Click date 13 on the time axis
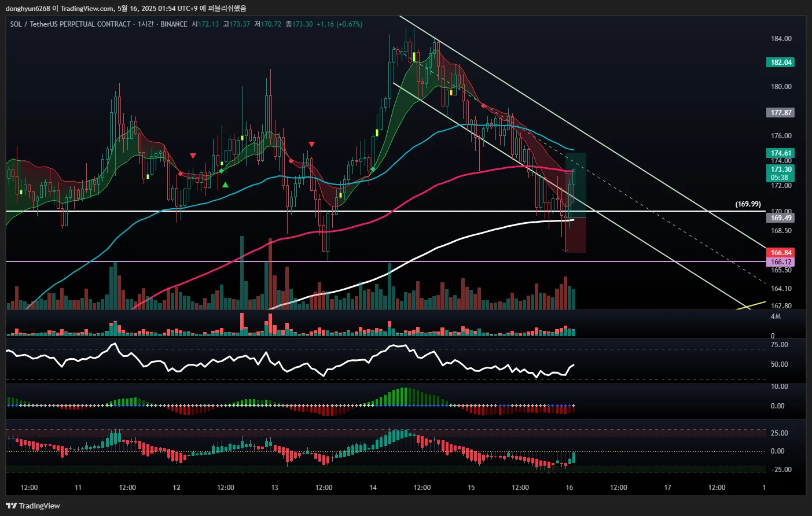The width and height of the screenshot is (812, 516). click(275, 488)
